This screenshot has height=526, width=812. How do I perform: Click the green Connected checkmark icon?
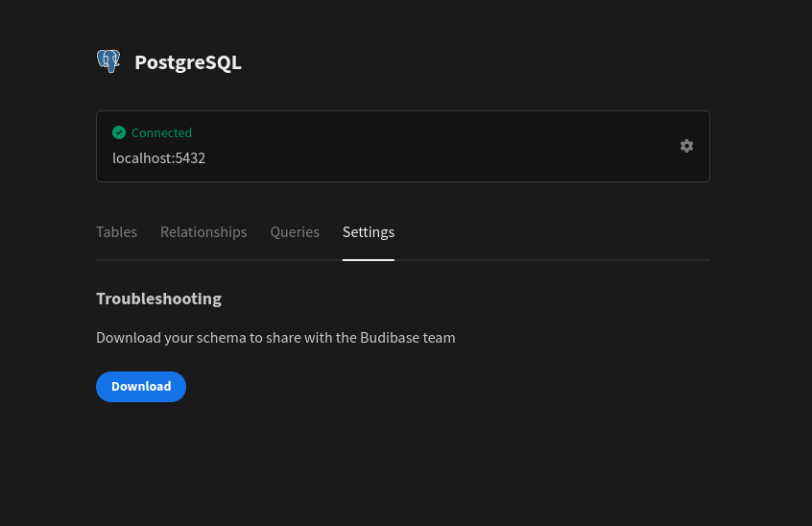119,132
